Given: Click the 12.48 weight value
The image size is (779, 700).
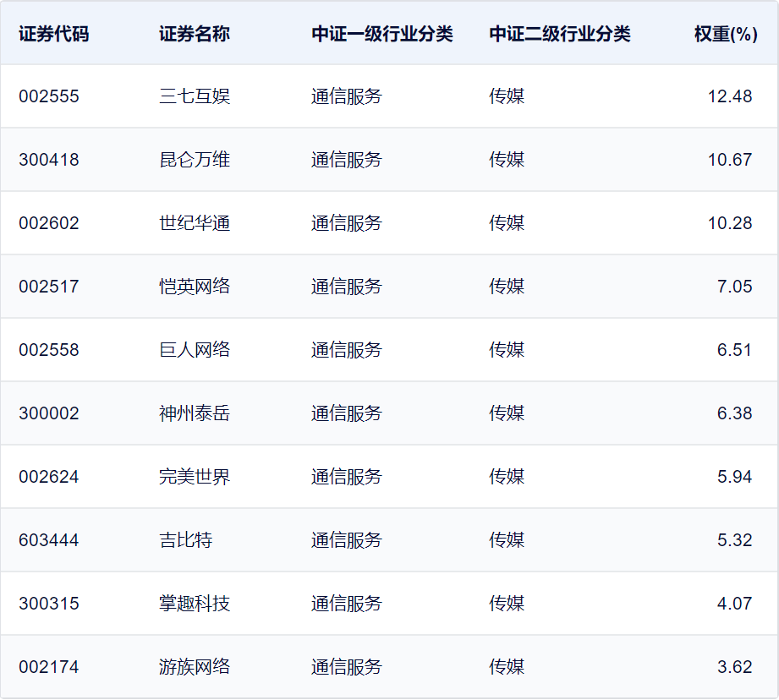Looking at the screenshot, I should coord(730,96).
